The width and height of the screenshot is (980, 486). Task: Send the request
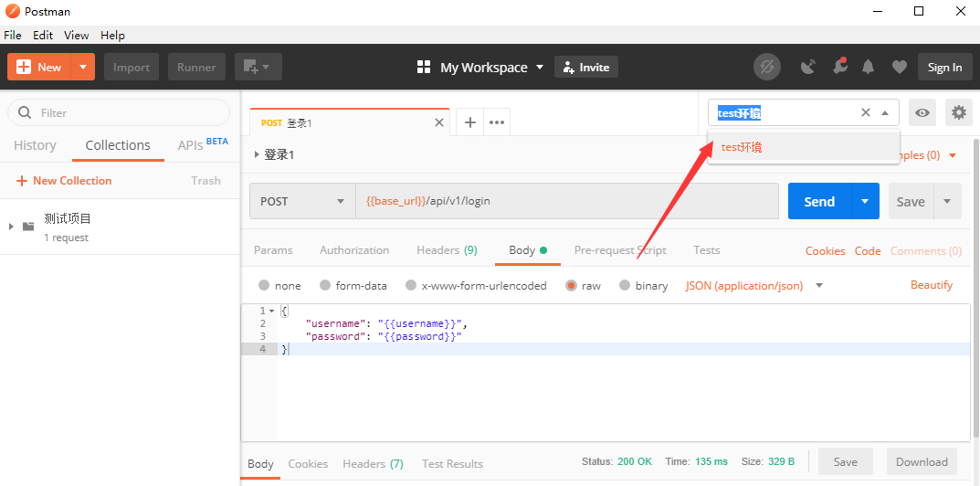[819, 201]
